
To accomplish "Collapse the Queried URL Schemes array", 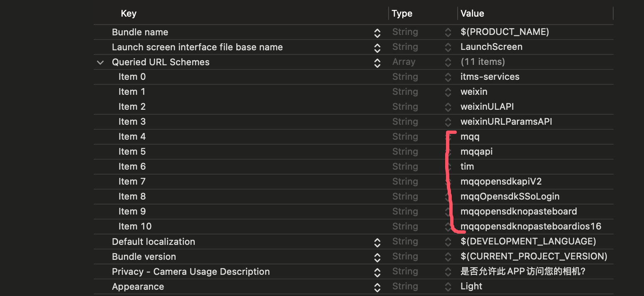I will 100,62.
